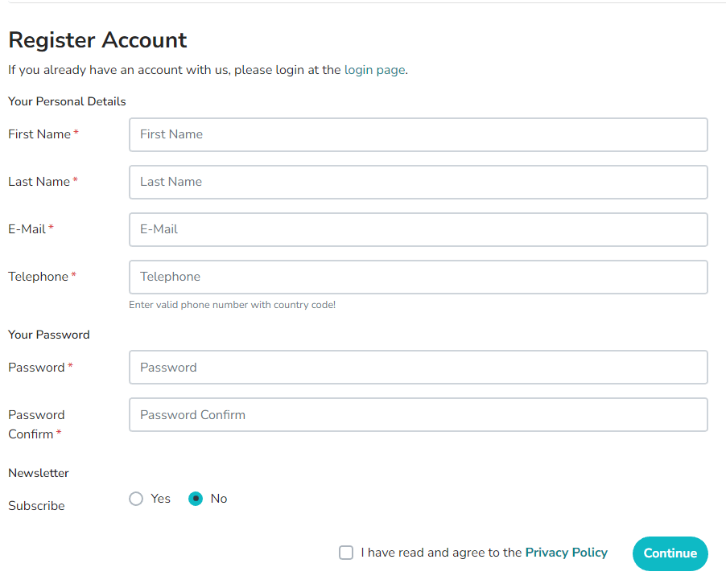The width and height of the screenshot is (726, 588).
Task: Click the First Name label
Action: point(39,134)
